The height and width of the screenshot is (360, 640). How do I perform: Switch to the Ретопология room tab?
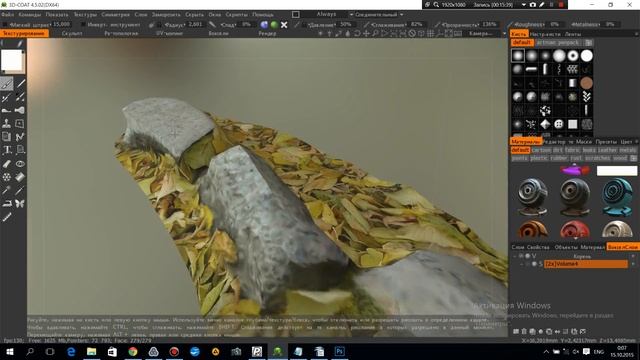point(121,33)
